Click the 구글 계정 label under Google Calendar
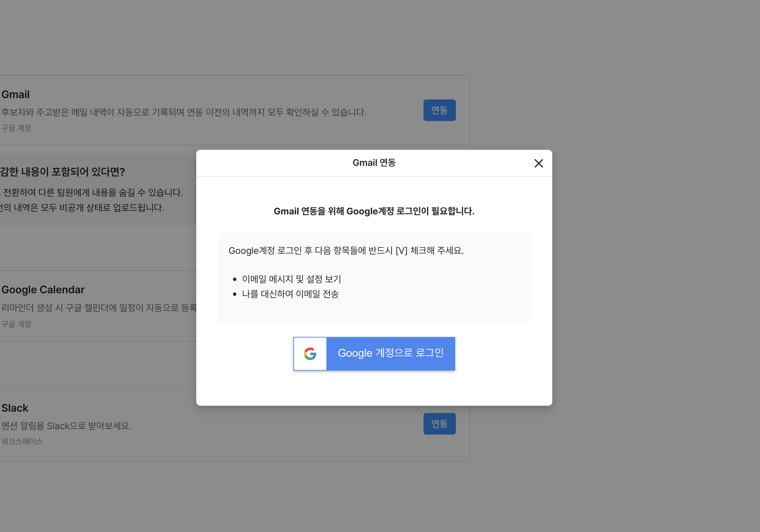 [16, 324]
